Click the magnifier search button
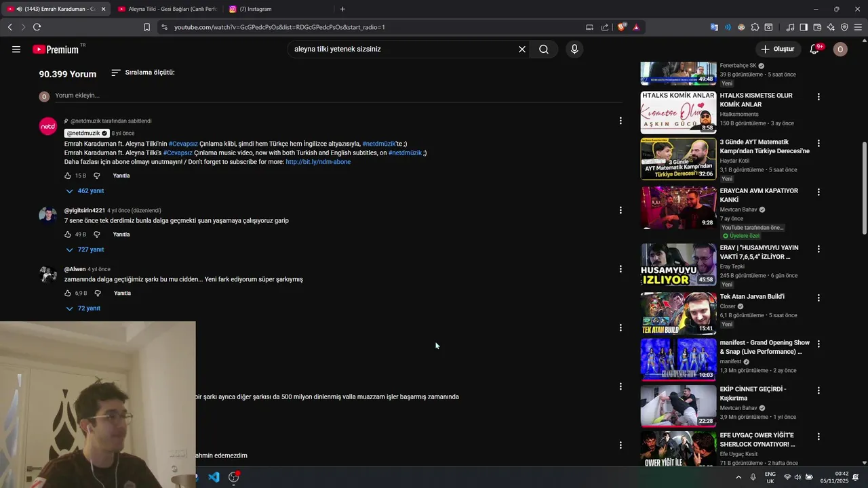The image size is (868, 488). click(x=544, y=49)
